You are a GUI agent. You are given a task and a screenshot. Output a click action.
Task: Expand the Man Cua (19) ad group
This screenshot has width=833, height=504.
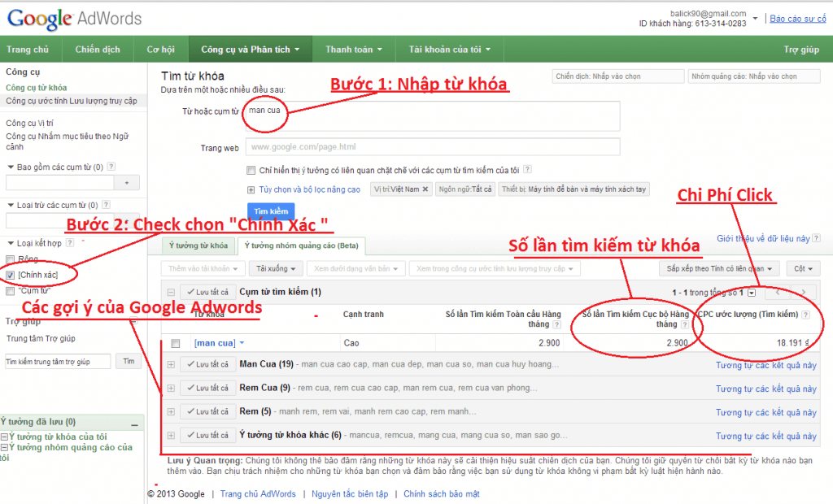(x=171, y=365)
